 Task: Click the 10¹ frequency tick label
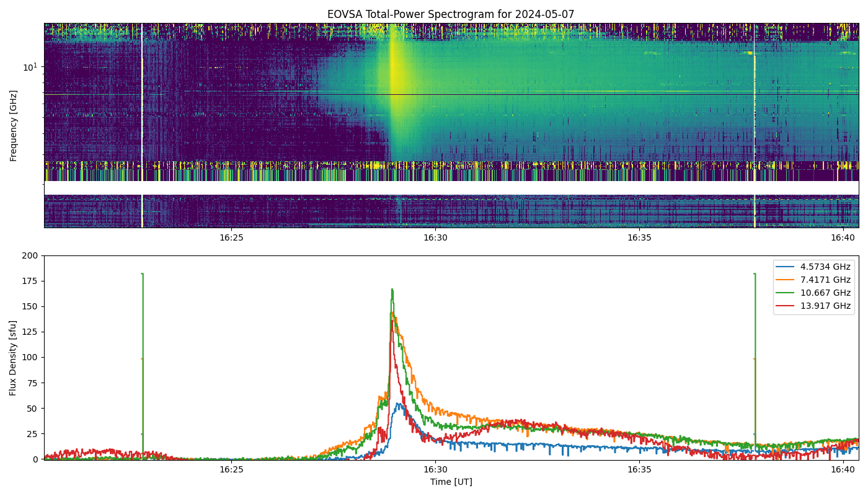click(x=30, y=67)
